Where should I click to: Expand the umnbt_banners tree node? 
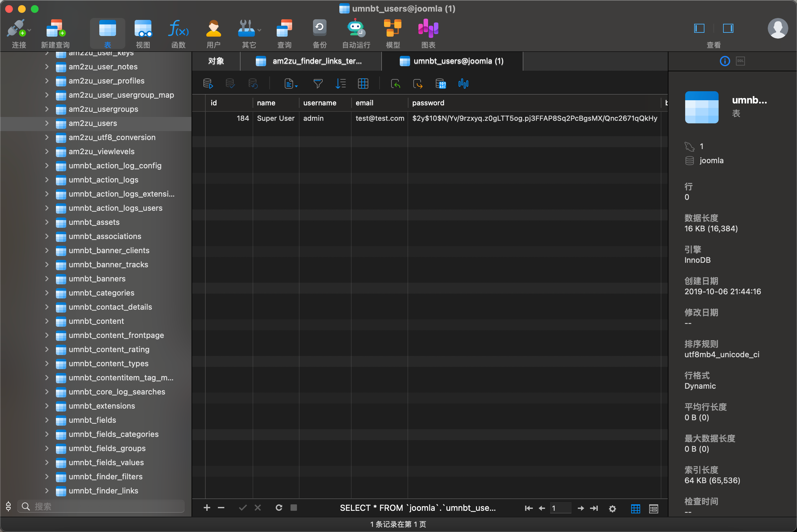click(x=47, y=279)
